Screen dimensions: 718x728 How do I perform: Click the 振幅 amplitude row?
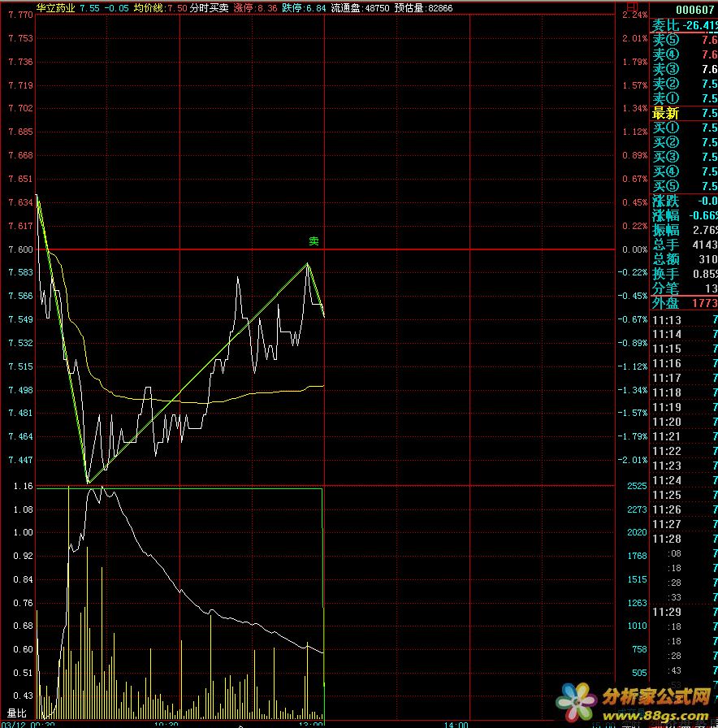pos(684,230)
